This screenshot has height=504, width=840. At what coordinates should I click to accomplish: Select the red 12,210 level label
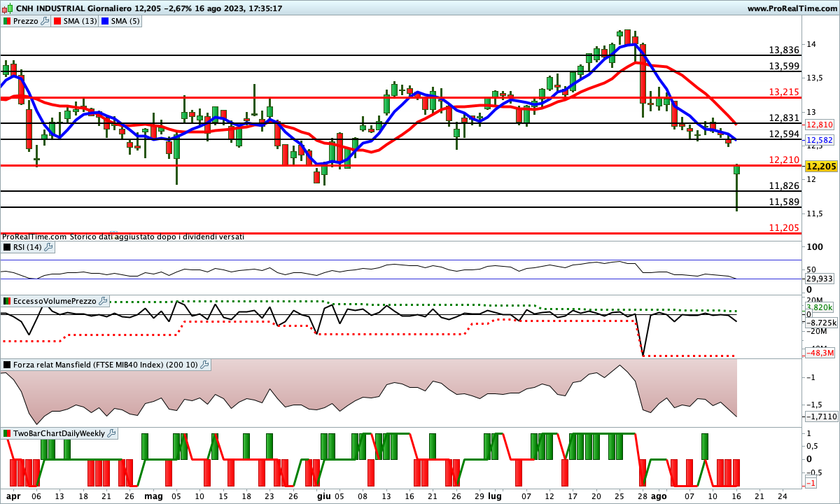tap(784, 160)
